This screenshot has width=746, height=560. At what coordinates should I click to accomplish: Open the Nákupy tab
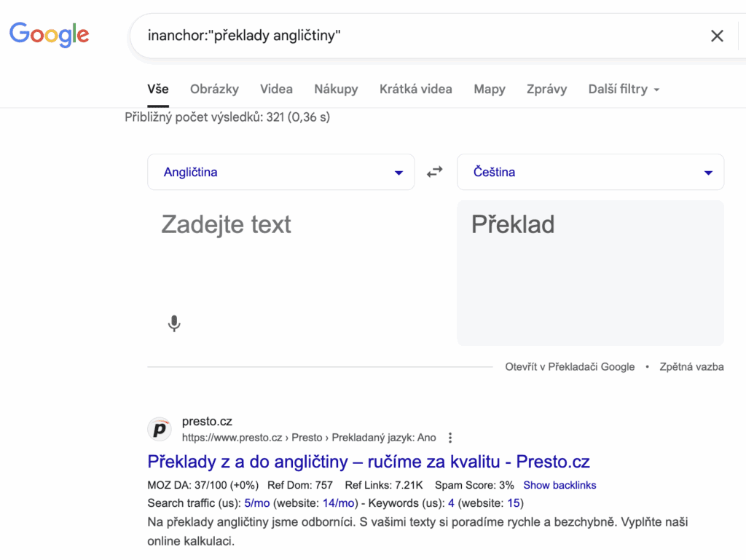point(336,90)
